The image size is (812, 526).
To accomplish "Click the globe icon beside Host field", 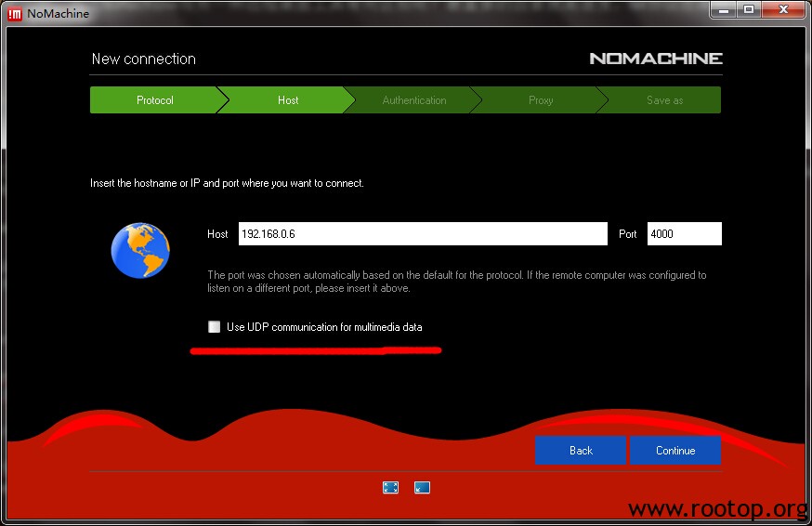I will click(140, 250).
